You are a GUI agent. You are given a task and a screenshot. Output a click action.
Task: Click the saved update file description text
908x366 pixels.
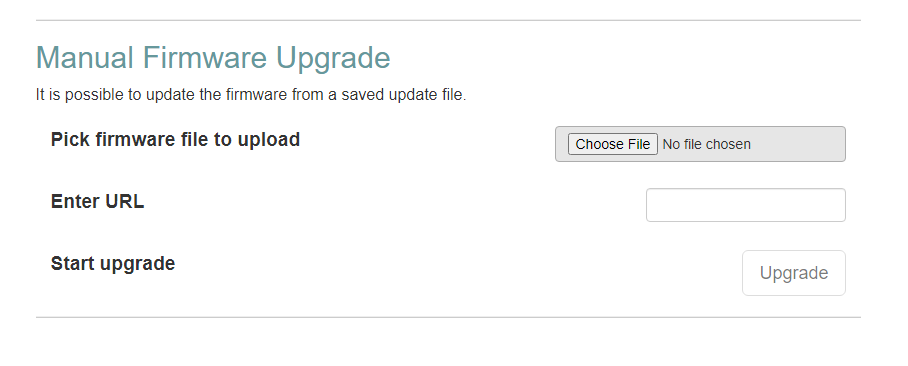point(251,95)
